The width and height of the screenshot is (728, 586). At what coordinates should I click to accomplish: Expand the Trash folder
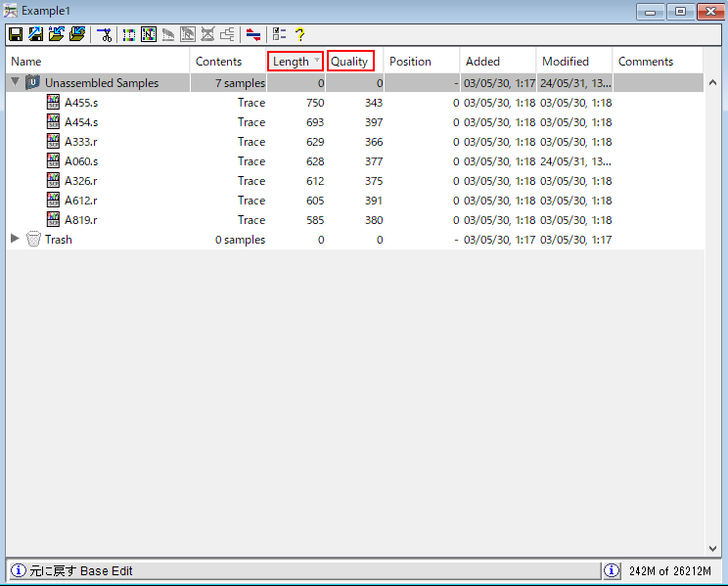pyautogui.click(x=16, y=239)
